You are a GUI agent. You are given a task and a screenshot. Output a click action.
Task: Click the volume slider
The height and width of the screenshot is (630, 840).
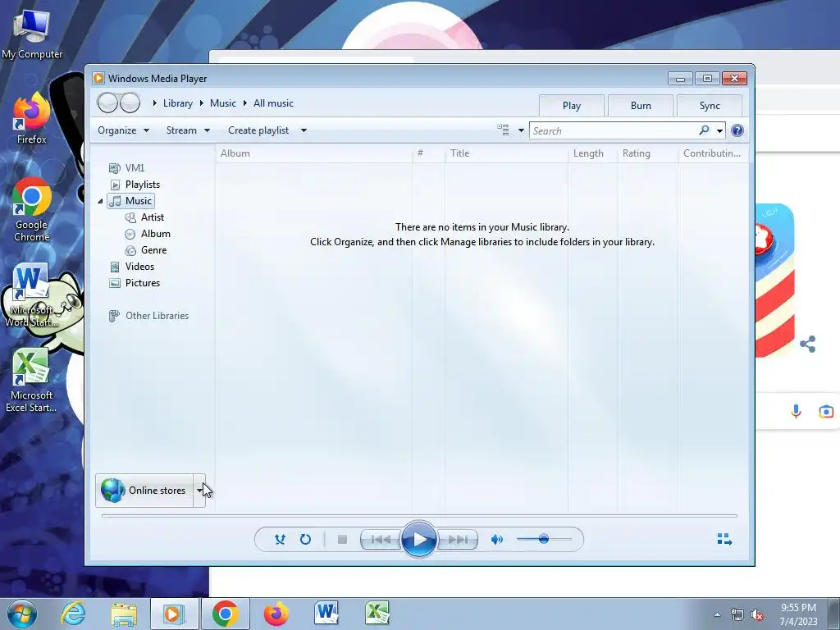coord(544,539)
